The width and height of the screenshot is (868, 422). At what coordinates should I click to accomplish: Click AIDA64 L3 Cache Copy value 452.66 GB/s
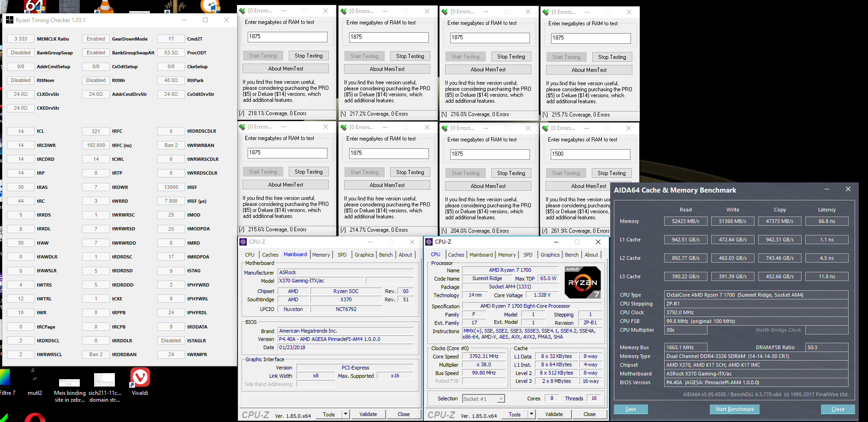(x=779, y=276)
